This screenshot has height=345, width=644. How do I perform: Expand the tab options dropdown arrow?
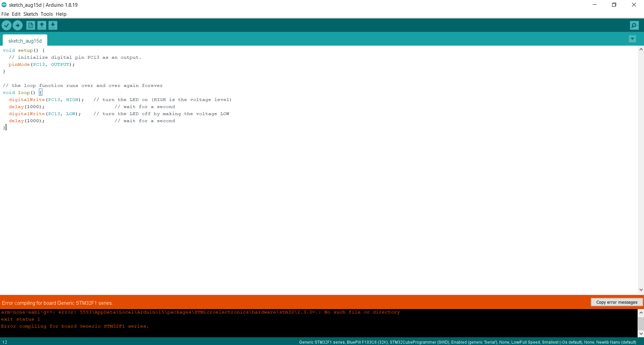pos(632,39)
